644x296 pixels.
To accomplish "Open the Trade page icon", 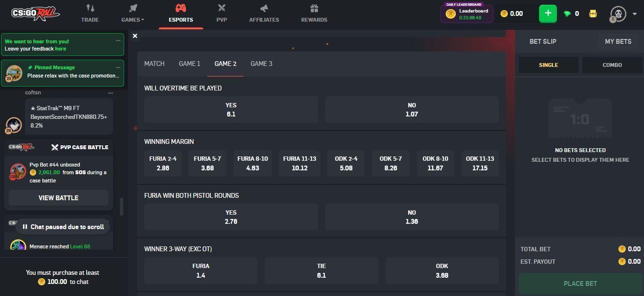I will tap(90, 9).
